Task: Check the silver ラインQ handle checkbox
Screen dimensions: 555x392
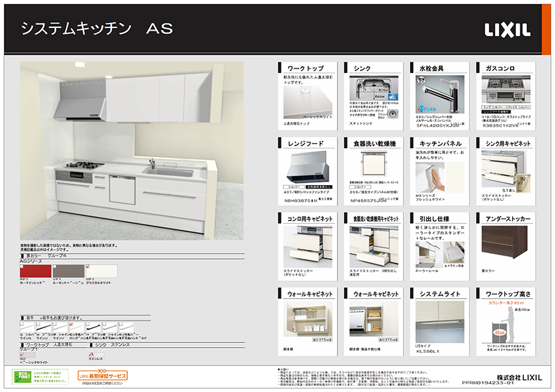Action: (22, 324)
